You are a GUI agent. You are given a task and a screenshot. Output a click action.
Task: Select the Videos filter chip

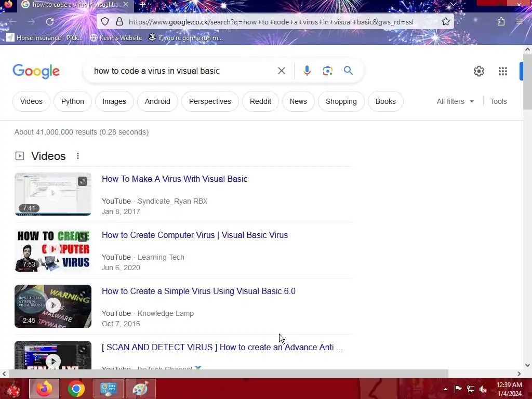point(31,101)
